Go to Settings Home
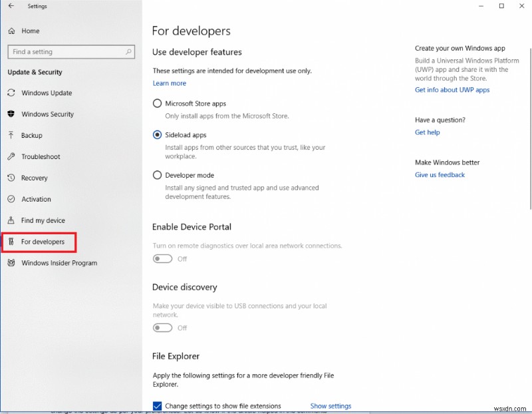The height and width of the screenshot is (414, 532). (29, 31)
